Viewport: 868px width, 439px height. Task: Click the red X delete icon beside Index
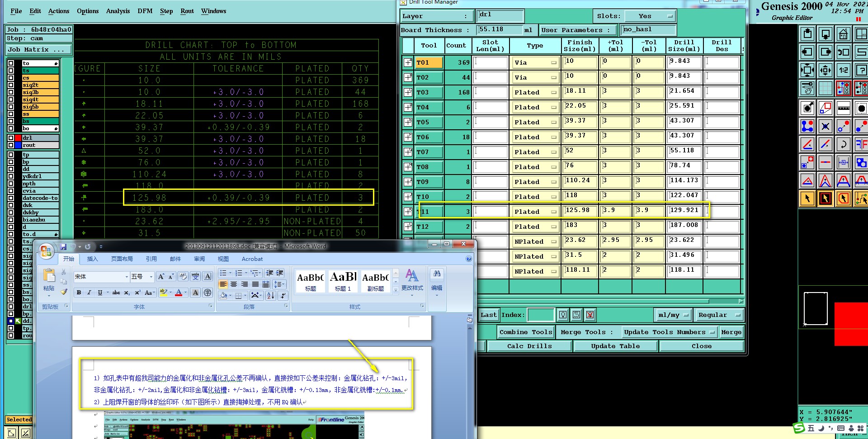pyautogui.click(x=590, y=315)
